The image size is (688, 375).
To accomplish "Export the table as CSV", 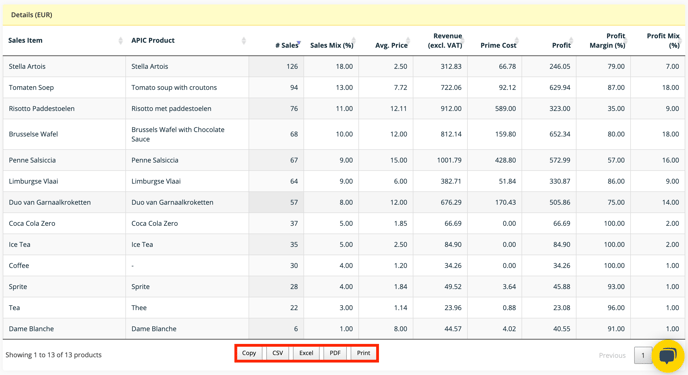I will 277,353.
